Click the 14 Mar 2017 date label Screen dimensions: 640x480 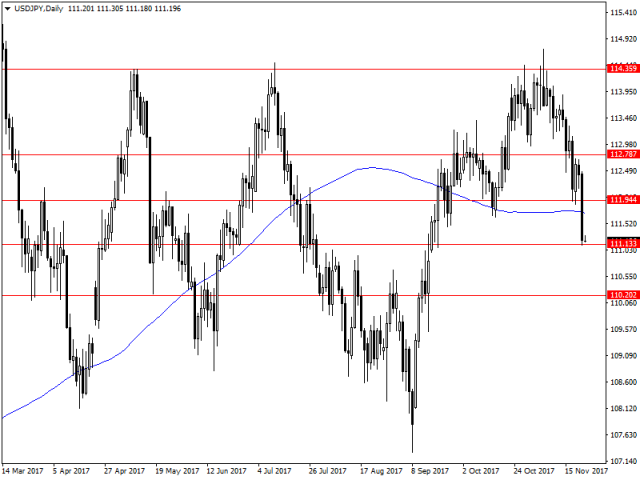point(22,471)
